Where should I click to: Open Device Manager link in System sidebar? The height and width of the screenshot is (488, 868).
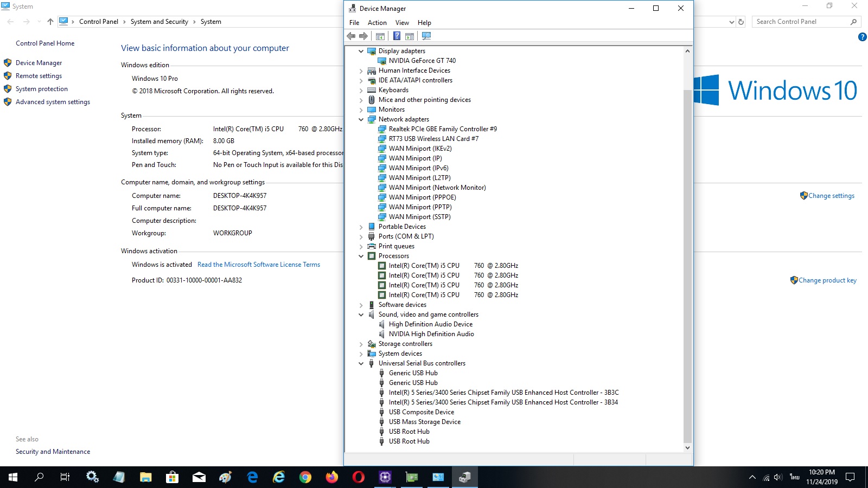(39, 63)
